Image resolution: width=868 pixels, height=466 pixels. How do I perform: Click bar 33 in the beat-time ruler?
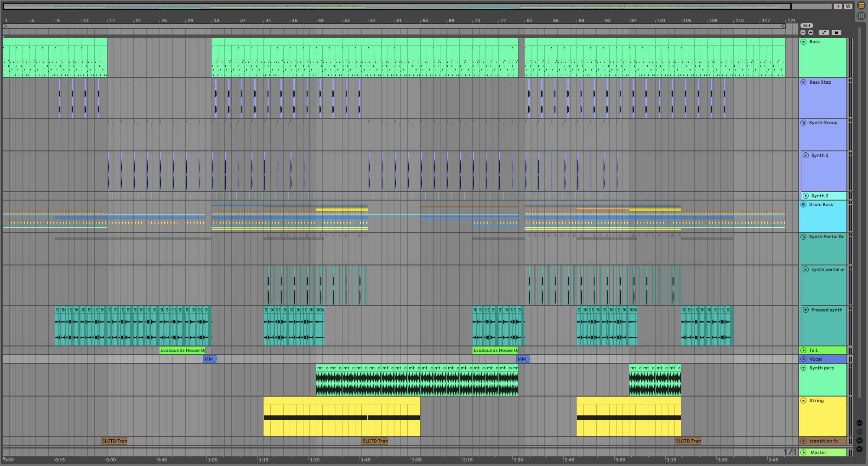[216, 21]
